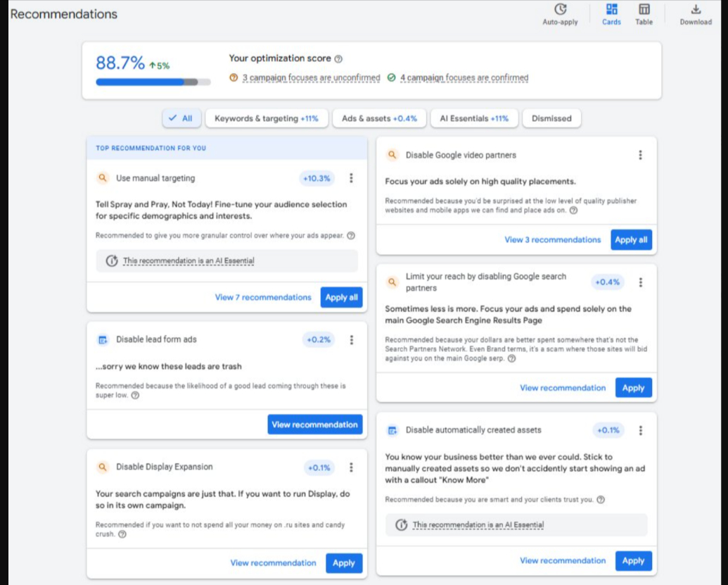Open more options for Use manual targeting
Image resolution: width=728 pixels, height=585 pixels.
[x=351, y=178]
